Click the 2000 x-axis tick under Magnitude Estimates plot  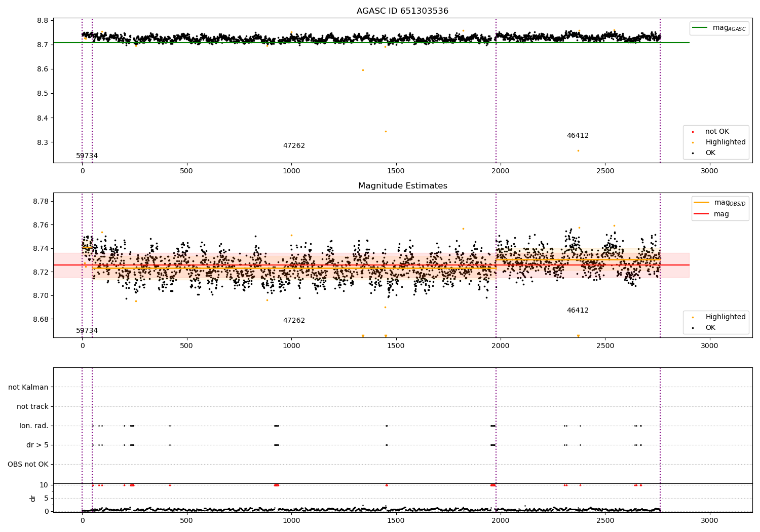pos(501,346)
